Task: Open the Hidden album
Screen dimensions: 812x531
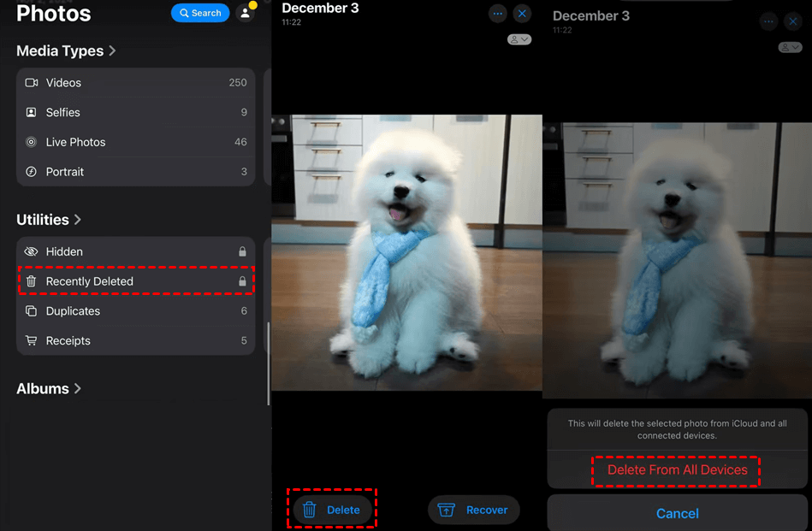Action: [x=136, y=251]
